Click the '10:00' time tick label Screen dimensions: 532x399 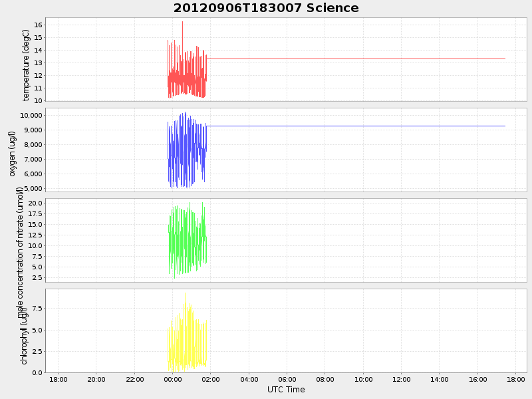pyautogui.click(x=363, y=379)
